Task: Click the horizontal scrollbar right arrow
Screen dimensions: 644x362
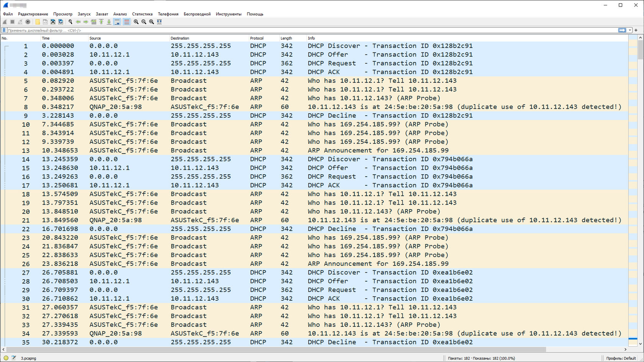Action: [x=625, y=349]
